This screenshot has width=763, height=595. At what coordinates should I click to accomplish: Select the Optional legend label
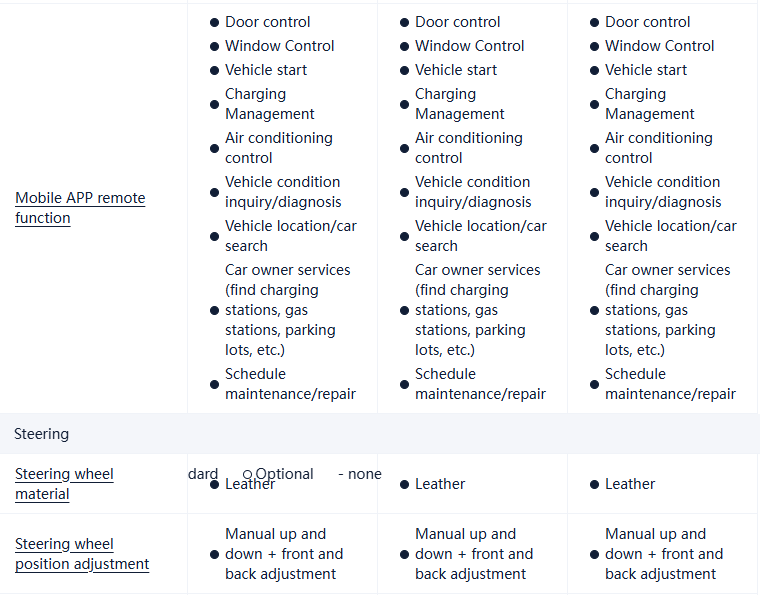285,474
